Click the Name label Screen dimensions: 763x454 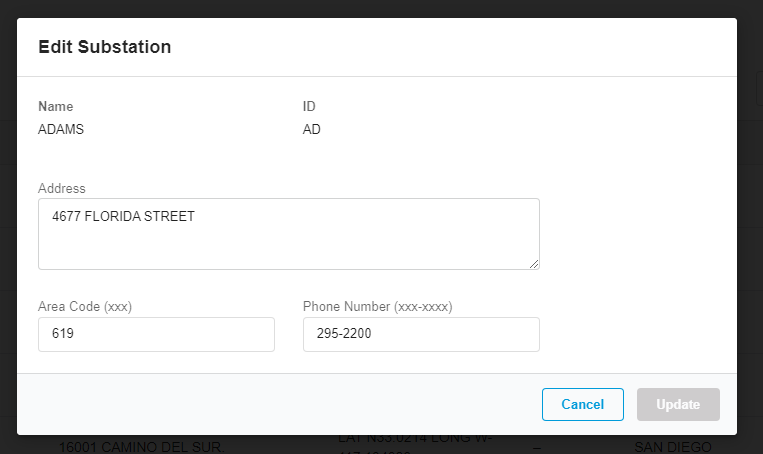pyautogui.click(x=56, y=106)
